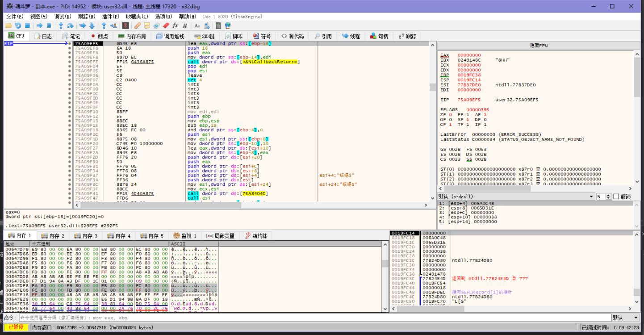
Task: Click the 隐藏FPU button
Action: coord(538,46)
